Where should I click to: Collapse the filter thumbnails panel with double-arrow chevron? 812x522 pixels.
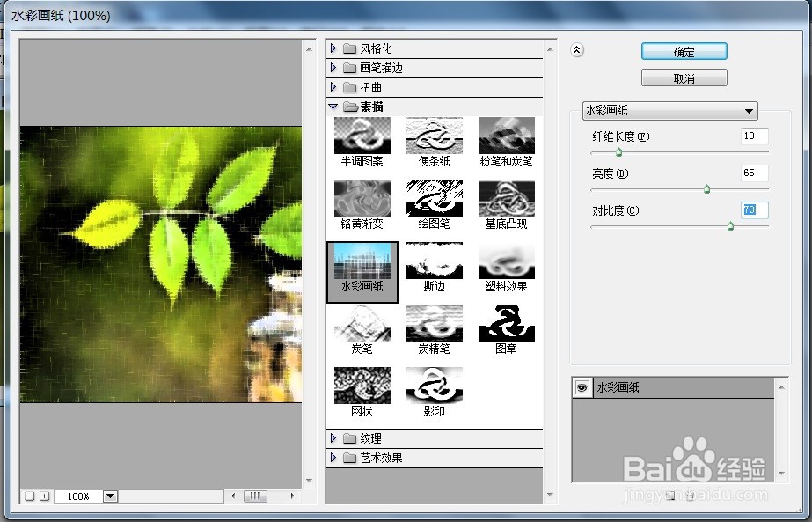pos(578,50)
